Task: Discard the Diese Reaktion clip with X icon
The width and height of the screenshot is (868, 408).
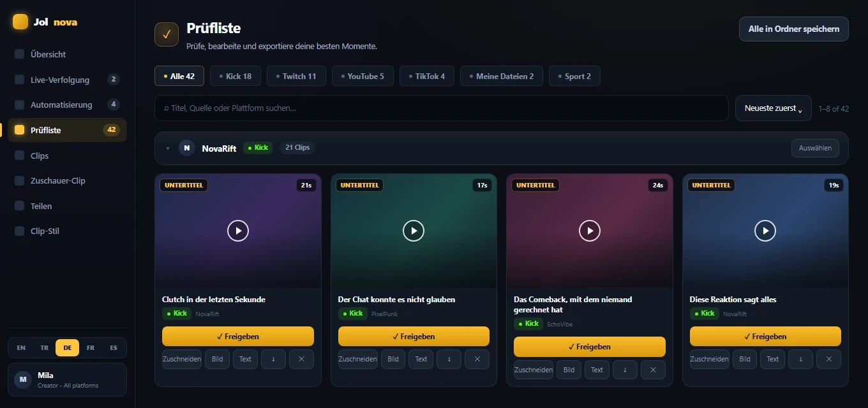Action: pyautogui.click(x=829, y=359)
